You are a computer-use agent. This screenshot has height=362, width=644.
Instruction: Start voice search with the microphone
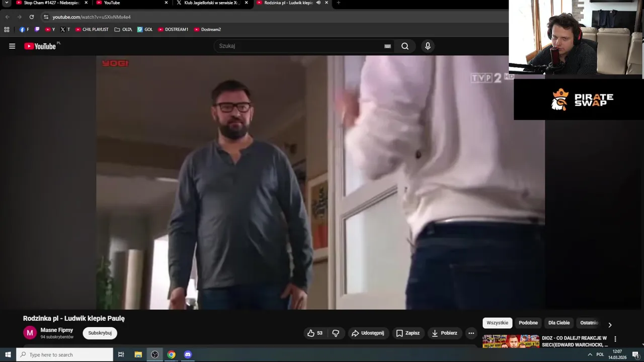[428, 46]
